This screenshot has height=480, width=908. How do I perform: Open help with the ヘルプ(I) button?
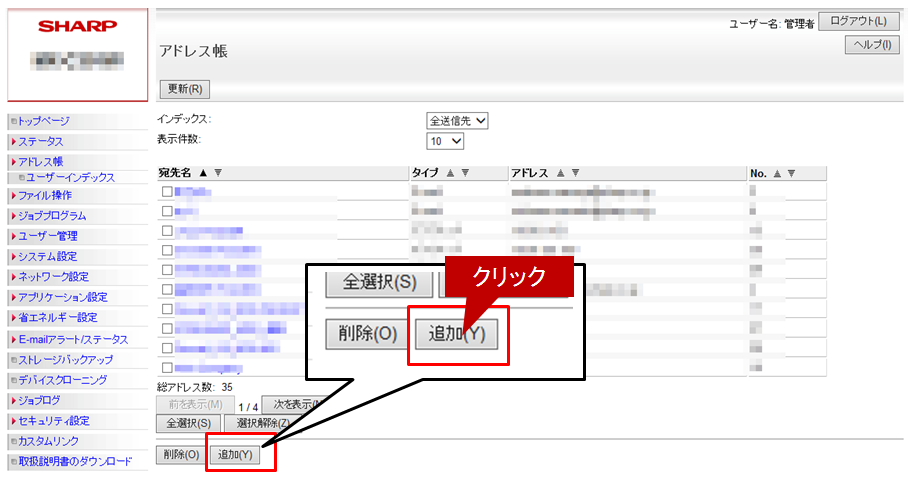pos(872,45)
